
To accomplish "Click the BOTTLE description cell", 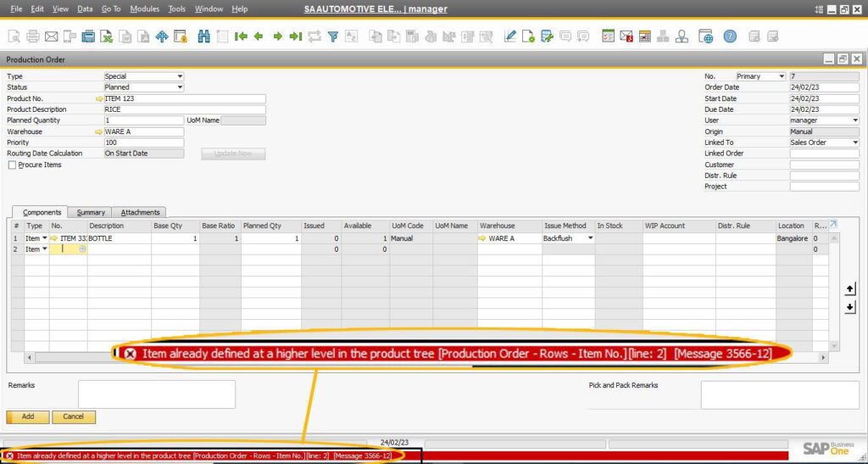I will 119,238.
